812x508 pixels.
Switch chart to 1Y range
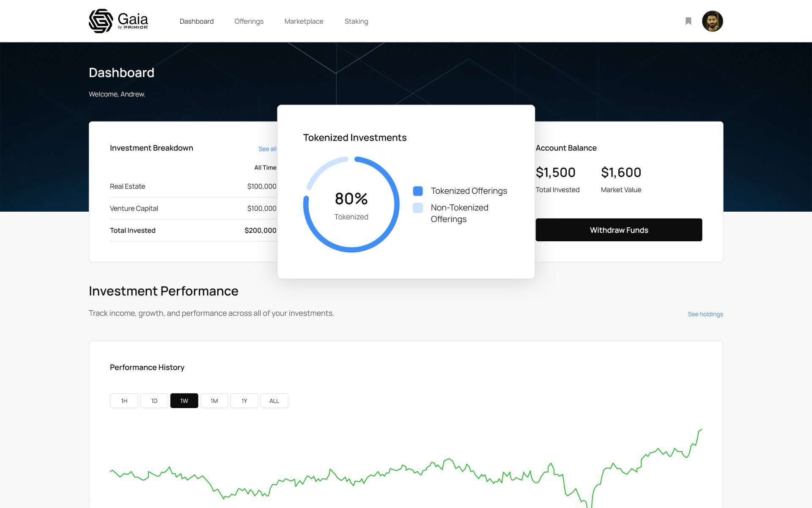244,401
